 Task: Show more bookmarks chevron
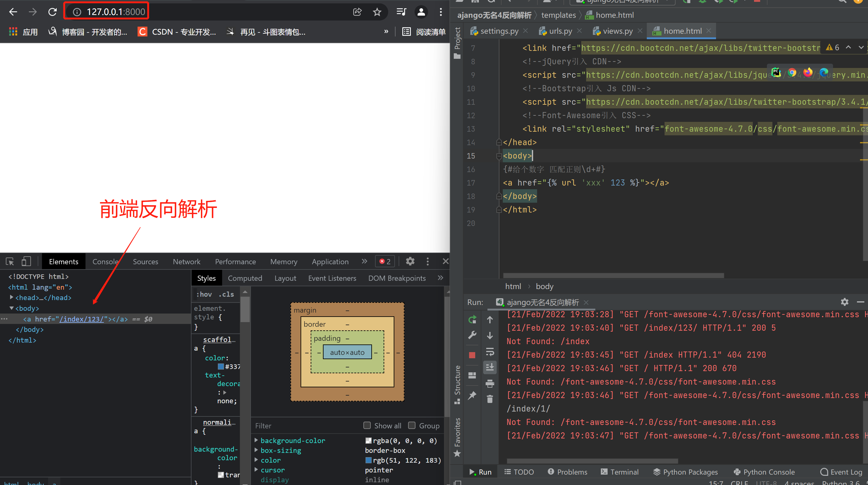[x=386, y=31]
